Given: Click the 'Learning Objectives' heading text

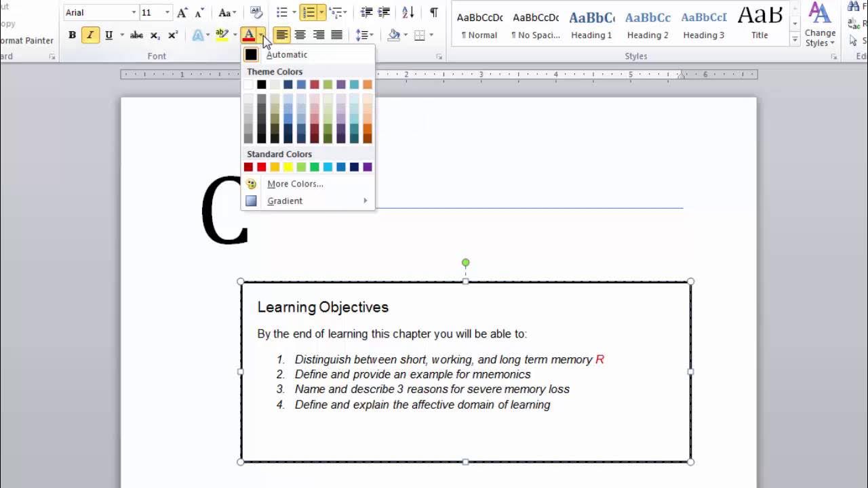Looking at the screenshot, I should pyautogui.click(x=323, y=307).
